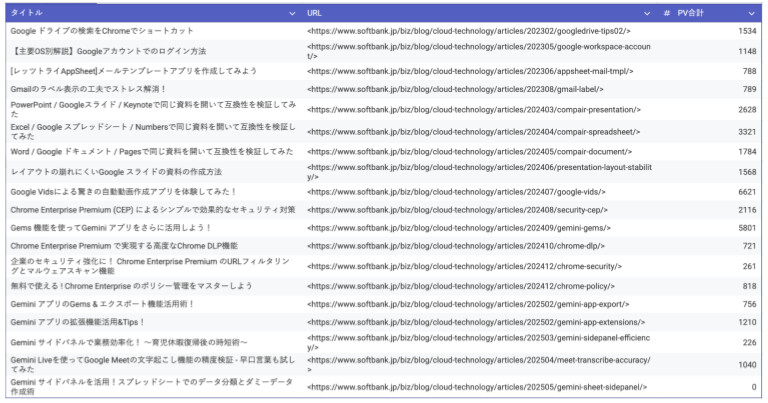This screenshot has width=768, height=403.
Task: Click PV value 788
Action: coord(749,71)
